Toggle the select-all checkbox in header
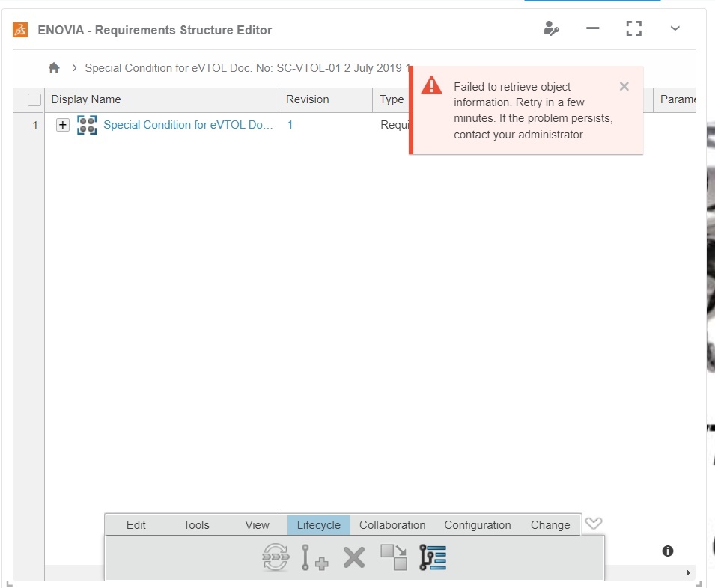This screenshot has height=588, width=715. [34, 99]
